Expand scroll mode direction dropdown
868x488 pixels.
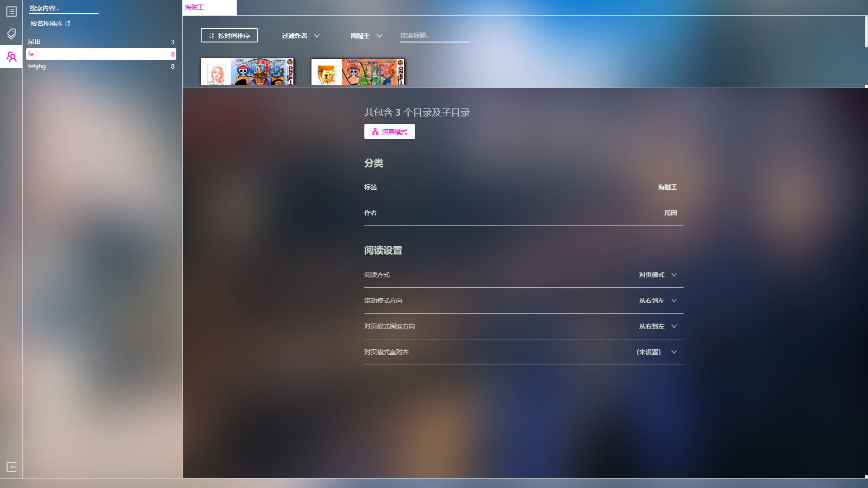(657, 300)
